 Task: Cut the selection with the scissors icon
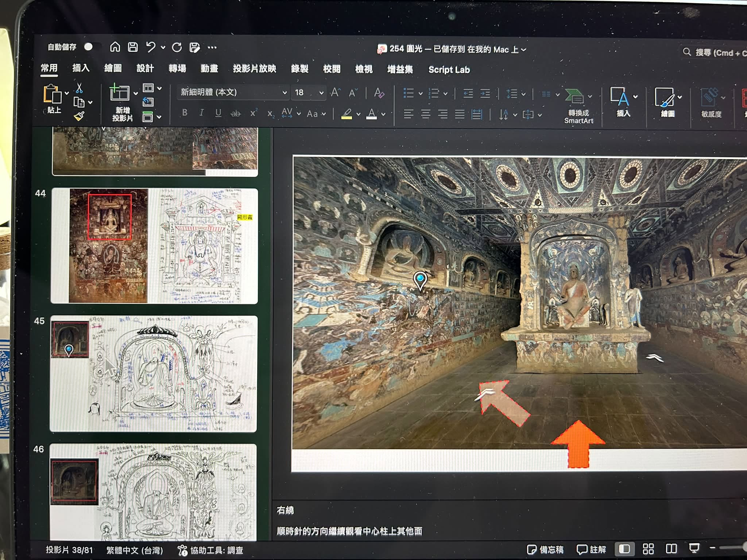(x=79, y=87)
